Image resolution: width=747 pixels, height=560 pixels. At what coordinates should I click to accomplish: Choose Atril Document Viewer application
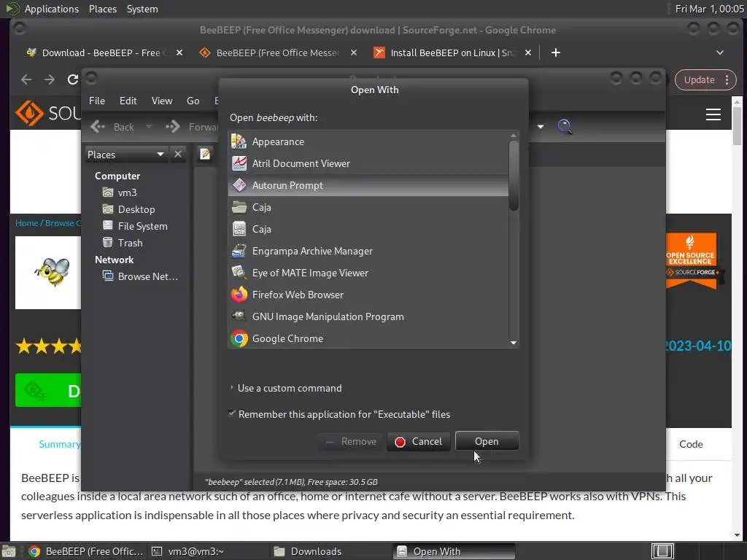point(368,163)
